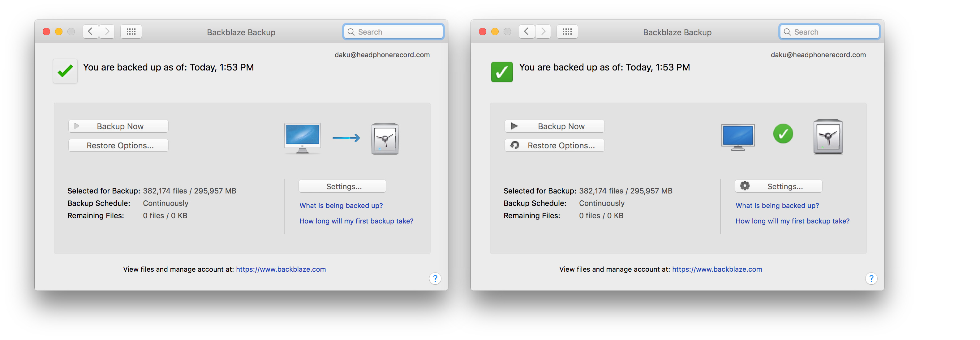This screenshot has height=340, width=980.
Task: Click the vault safe icon in left window
Action: (385, 138)
